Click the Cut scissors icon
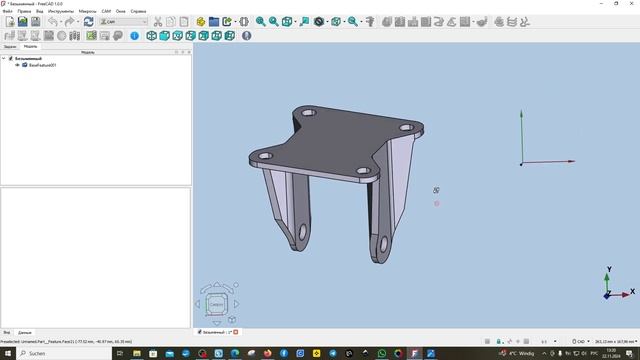The height and width of the screenshot is (360, 640). point(158,22)
